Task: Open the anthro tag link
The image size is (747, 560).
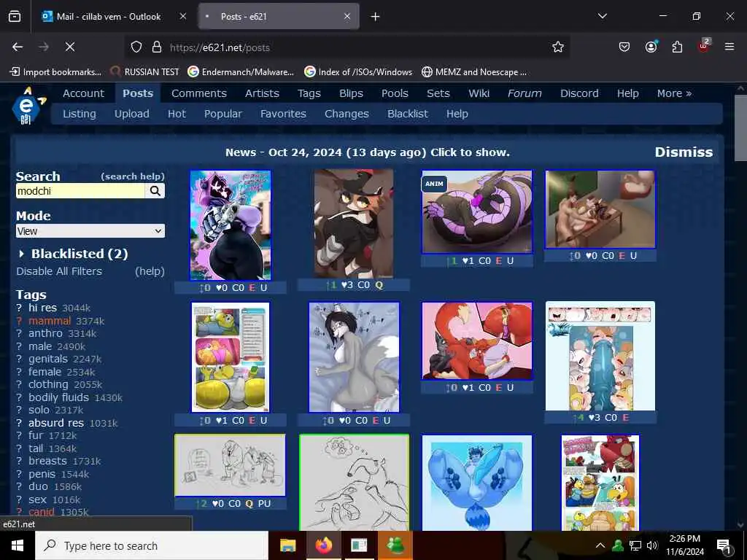Action: (45, 333)
